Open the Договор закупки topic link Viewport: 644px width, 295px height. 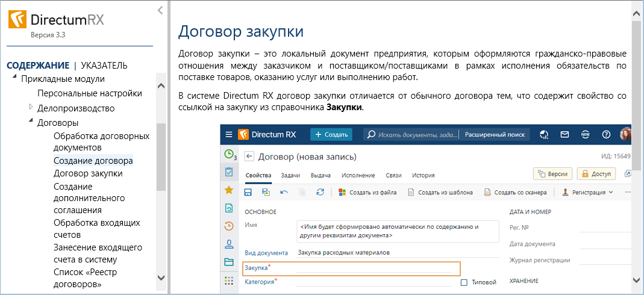(88, 173)
